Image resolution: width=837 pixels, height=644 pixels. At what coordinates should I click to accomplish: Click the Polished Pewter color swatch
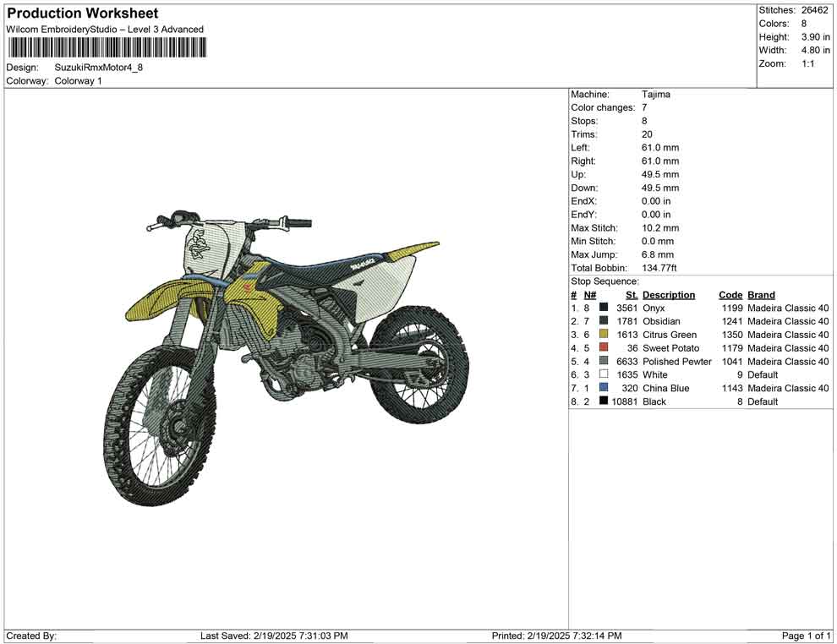point(603,361)
